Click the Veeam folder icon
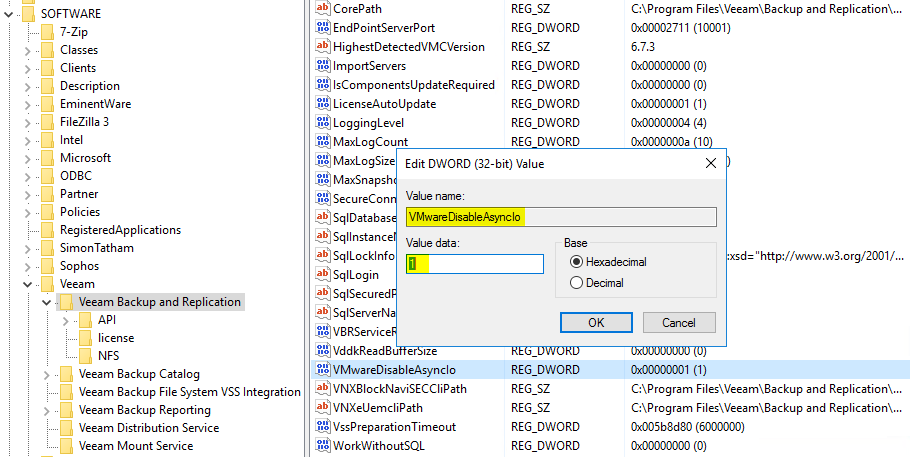The image size is (910, 457). tap(47, 284)
